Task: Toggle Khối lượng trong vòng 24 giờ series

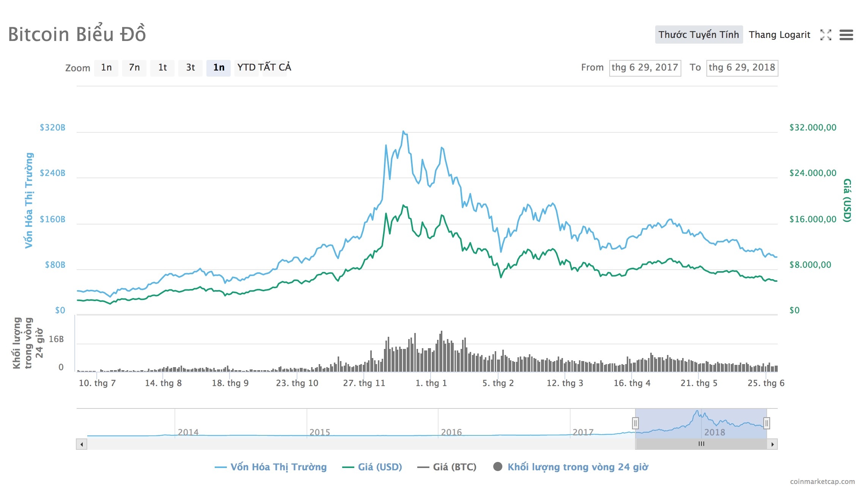Action: click(x=575, y=467)
